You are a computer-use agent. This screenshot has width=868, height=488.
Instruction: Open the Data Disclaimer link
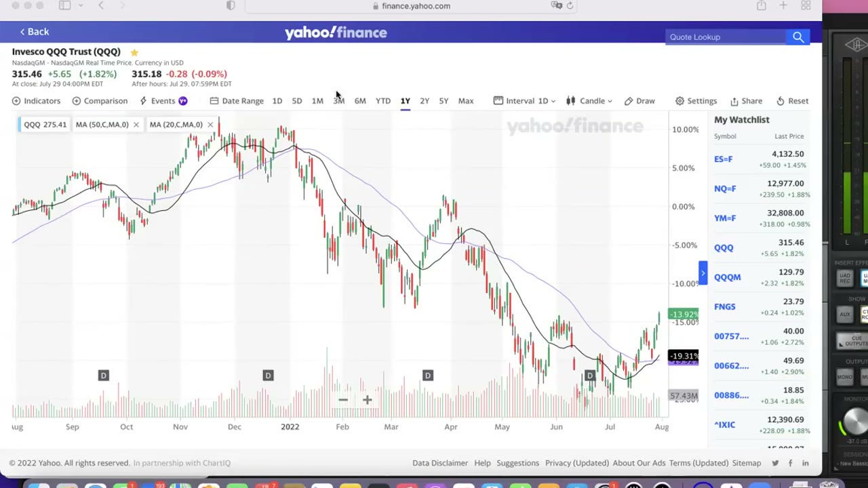440,463
